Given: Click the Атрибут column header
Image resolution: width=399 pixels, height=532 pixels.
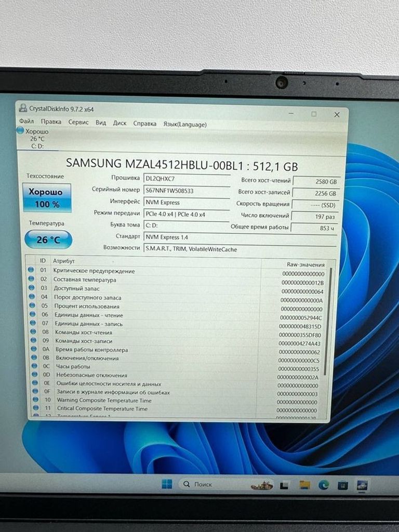Looking at the screenshot, I should coord(63,261).
